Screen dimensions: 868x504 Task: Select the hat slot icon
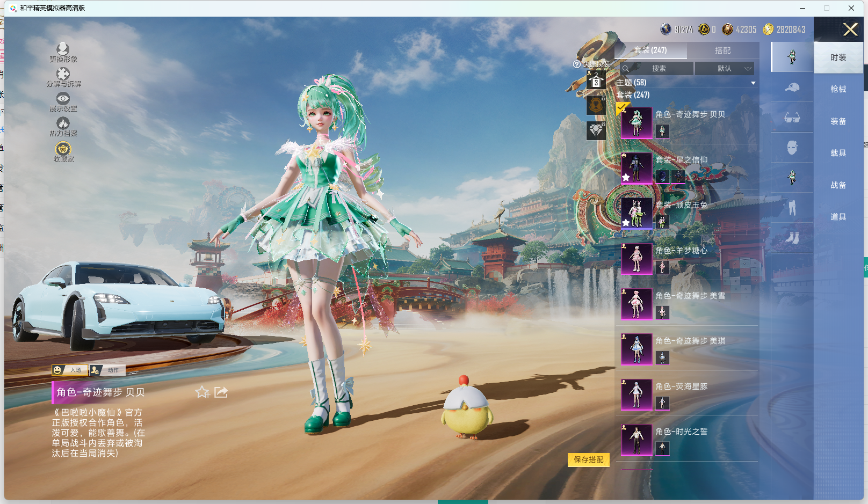click(792, 87)
